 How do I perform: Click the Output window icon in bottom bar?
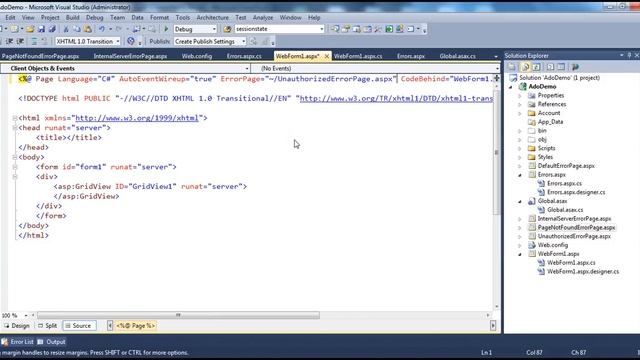click(40, 342)
